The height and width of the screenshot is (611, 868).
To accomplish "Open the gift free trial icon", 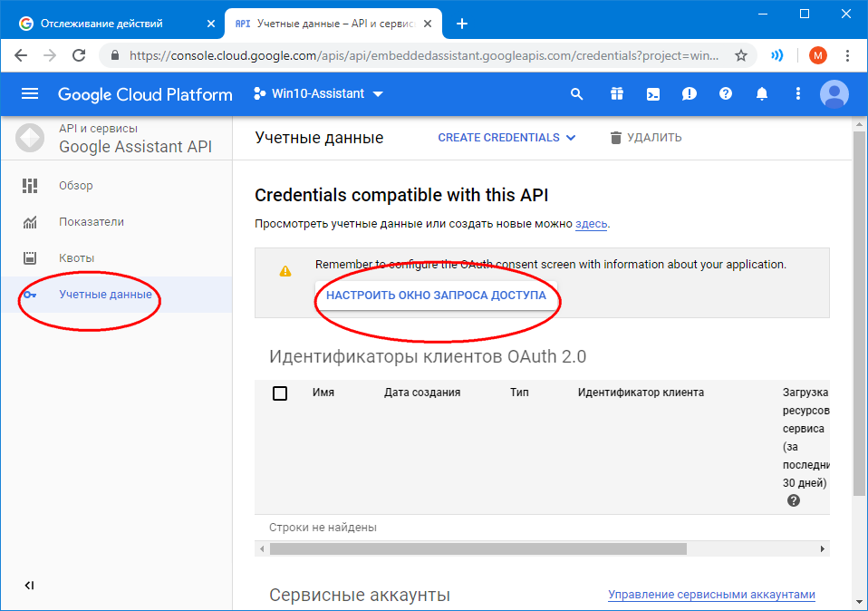I will [x=616, y=94].
